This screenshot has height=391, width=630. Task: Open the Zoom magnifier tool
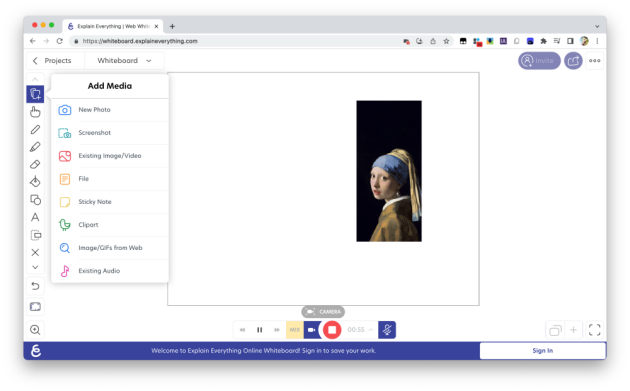35,330
